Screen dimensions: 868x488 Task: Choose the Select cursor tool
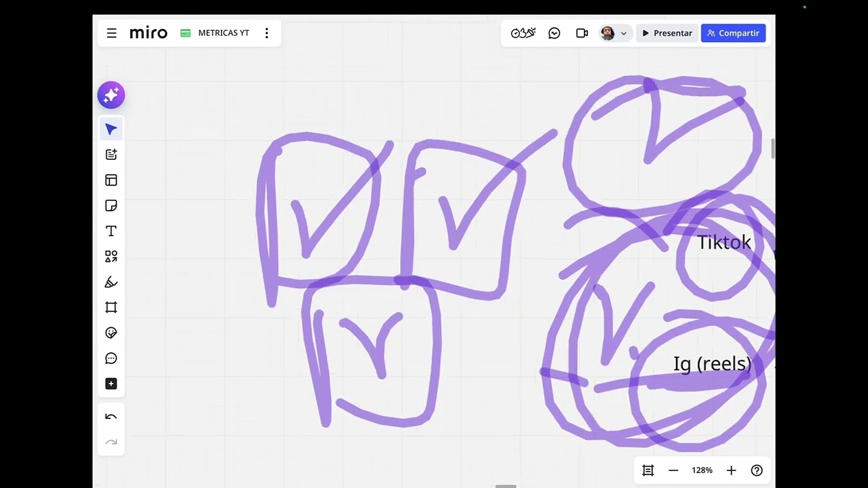pos(111,129)
